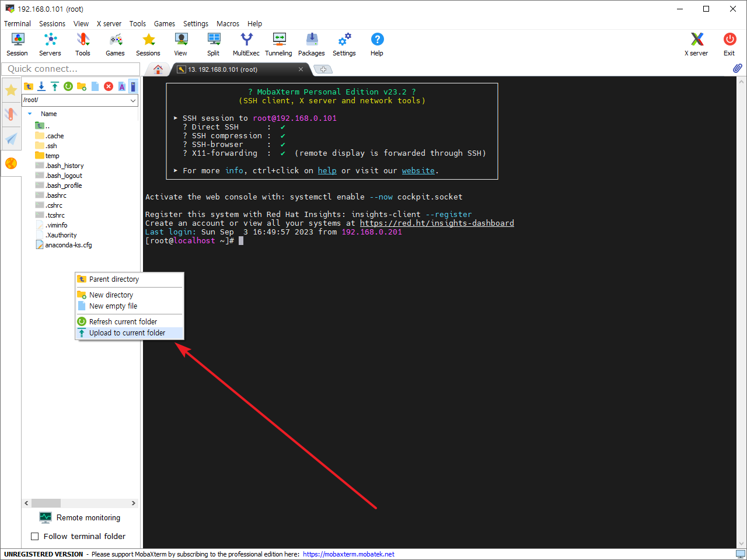747x560 pixels.
Task: Click the Remote monitoring button
Action: [x=80, y=517]
